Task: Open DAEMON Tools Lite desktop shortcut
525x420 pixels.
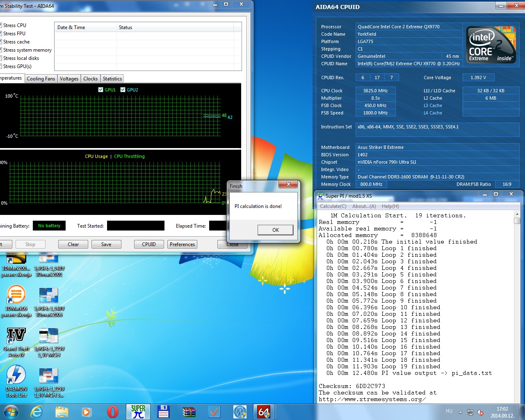Action: point(16,381)
